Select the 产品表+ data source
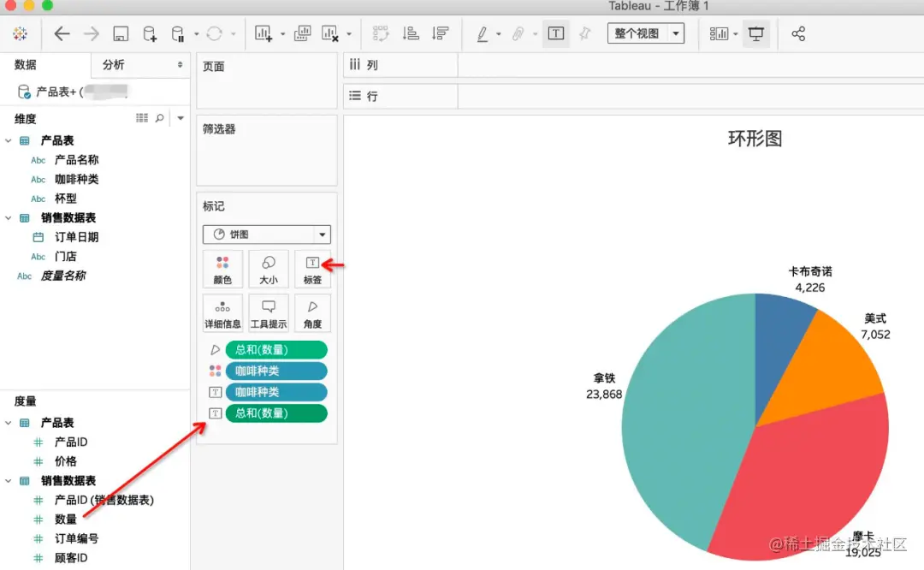The height and width of the screenshot is (570, 924). 74,92
